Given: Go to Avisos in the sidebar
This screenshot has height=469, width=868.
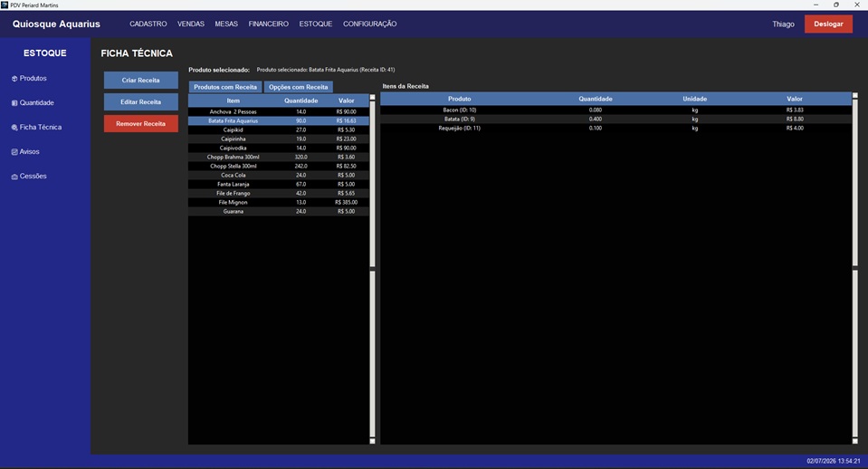Looking at the screenshot, I should point(29,152).
